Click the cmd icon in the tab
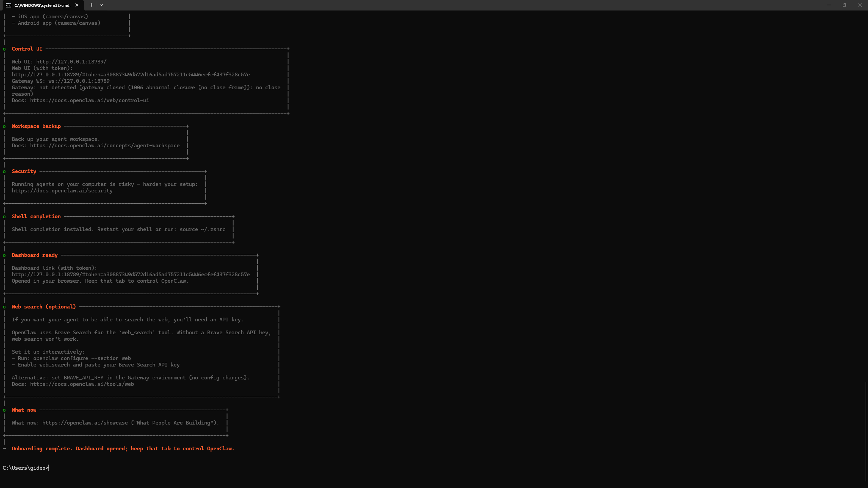 click(8, 5)
